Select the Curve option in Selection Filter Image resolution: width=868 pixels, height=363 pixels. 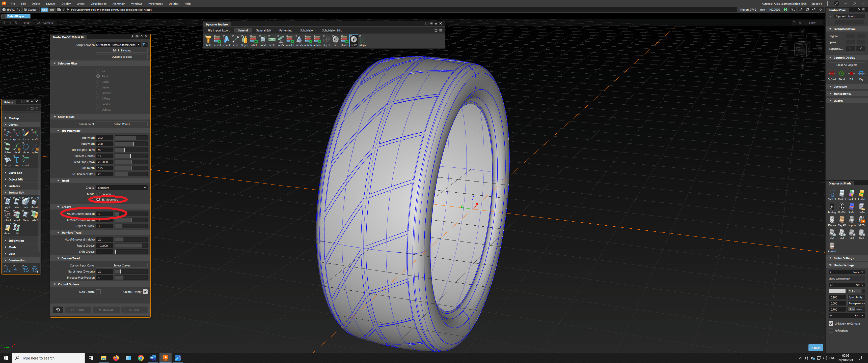[98, 81]
